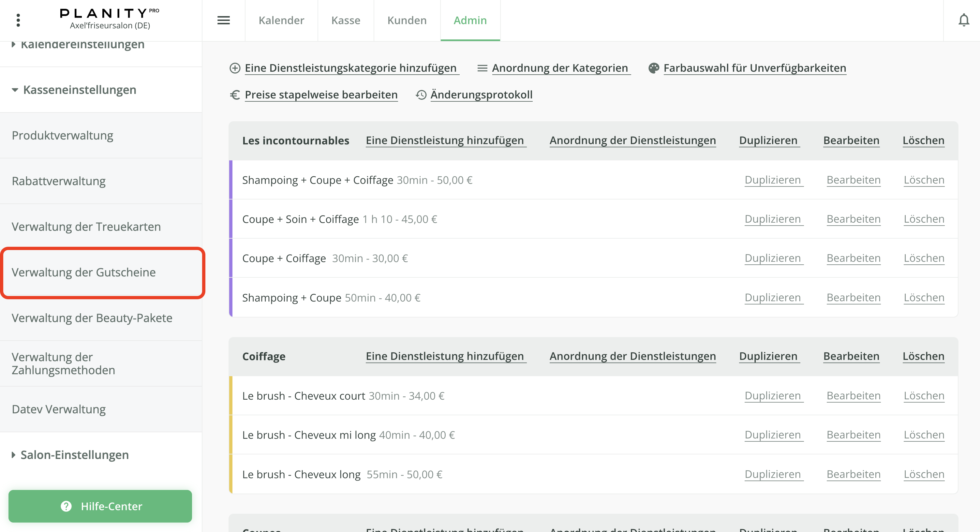This screenshot has height=532, width=980.
Task: Switch to the Kalender tab
Action: (x=281, y=20)
